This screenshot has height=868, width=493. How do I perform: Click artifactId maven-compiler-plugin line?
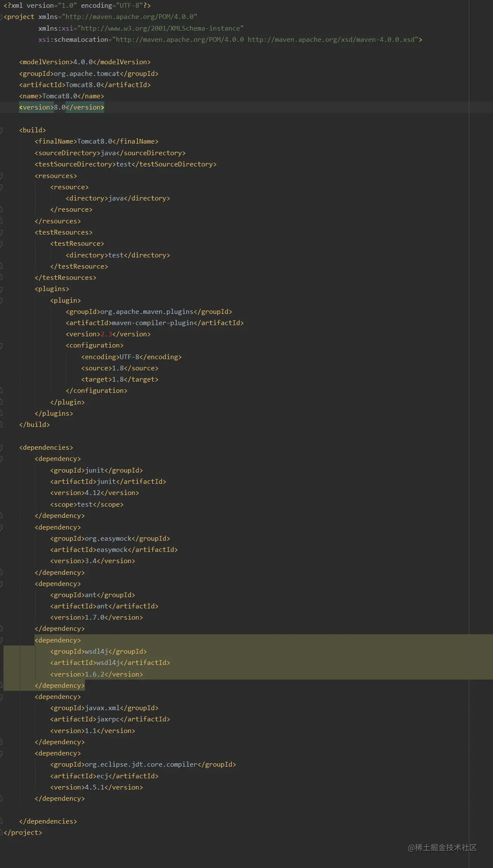(155, 323)
